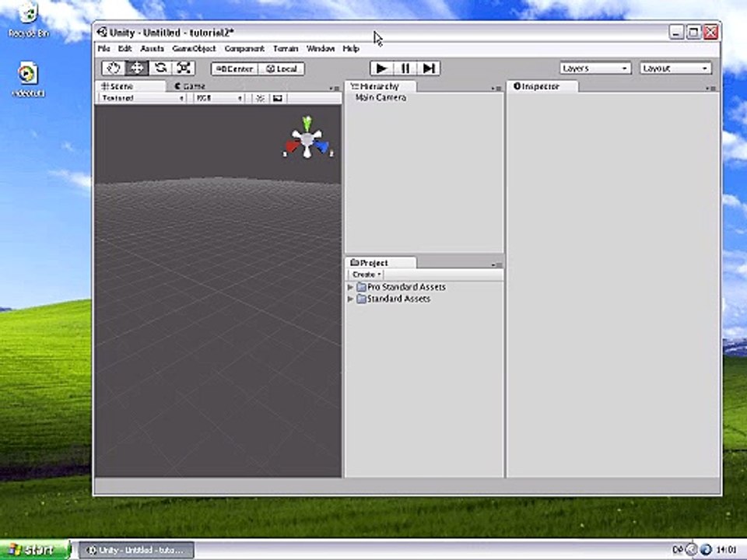This screenshot has width=747, height=560.
Task: Expand hidden system tray icons
Action: coord(691,550)
